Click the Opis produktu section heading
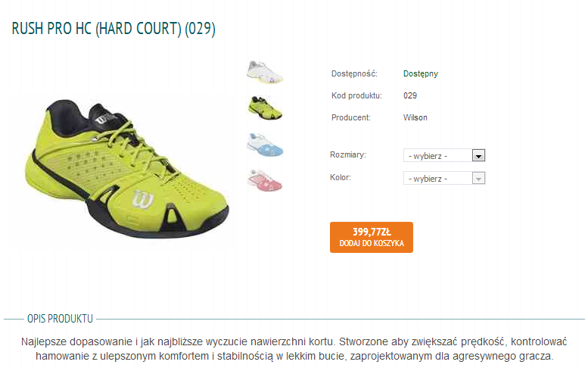Screen dimensions: 588x371 coord(60,319)
